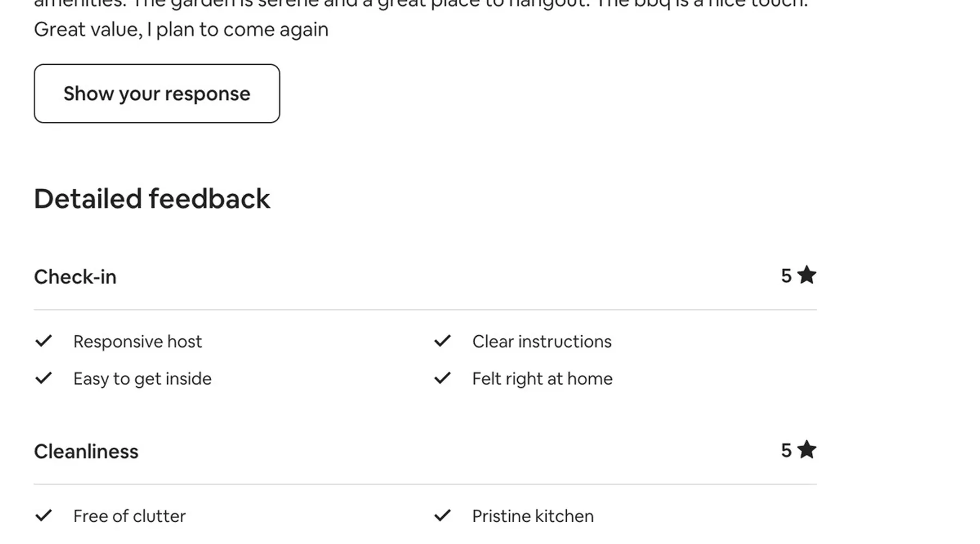Click the star icon beside Cleanliness rating

click(x=807, y=450)
